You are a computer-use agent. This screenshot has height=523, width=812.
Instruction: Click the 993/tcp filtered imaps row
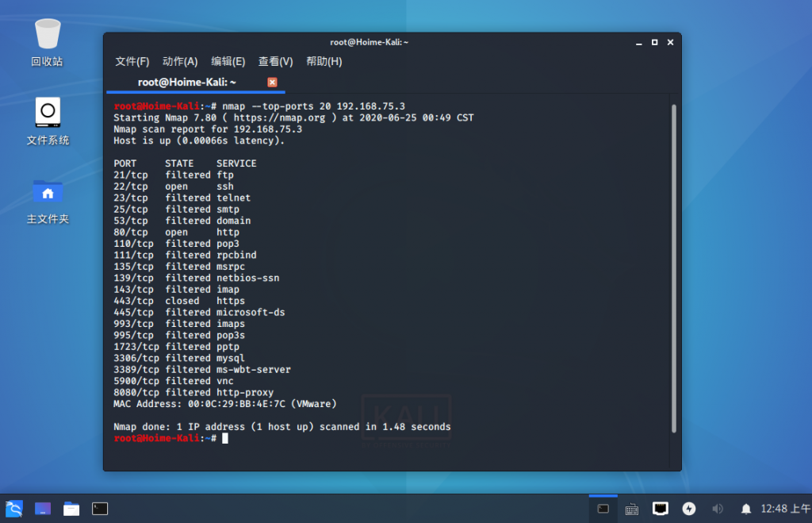(x=179, y=324)
